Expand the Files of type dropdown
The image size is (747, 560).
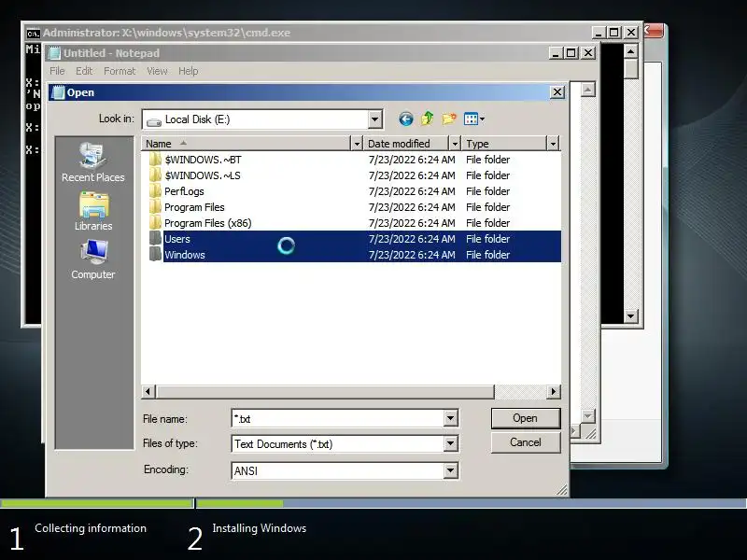(450, 444)
